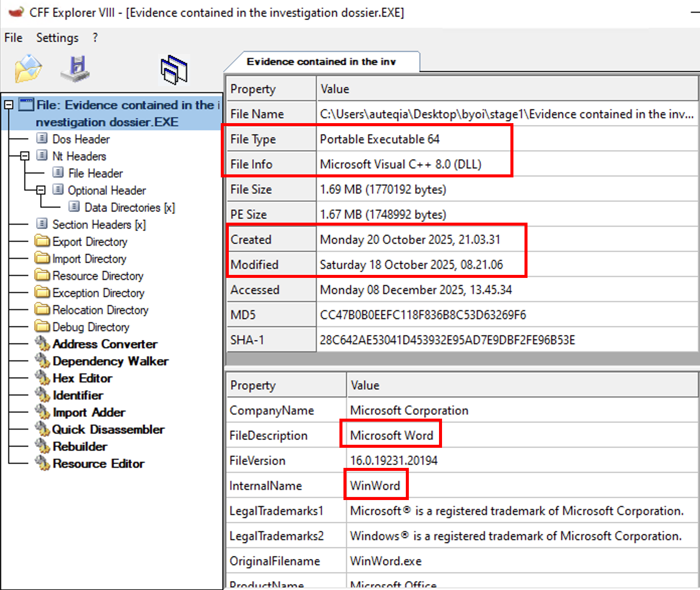Screen dimensions: 700x590
Task: Select the Evidence contained file tab
Action: (x=321, y=62)
